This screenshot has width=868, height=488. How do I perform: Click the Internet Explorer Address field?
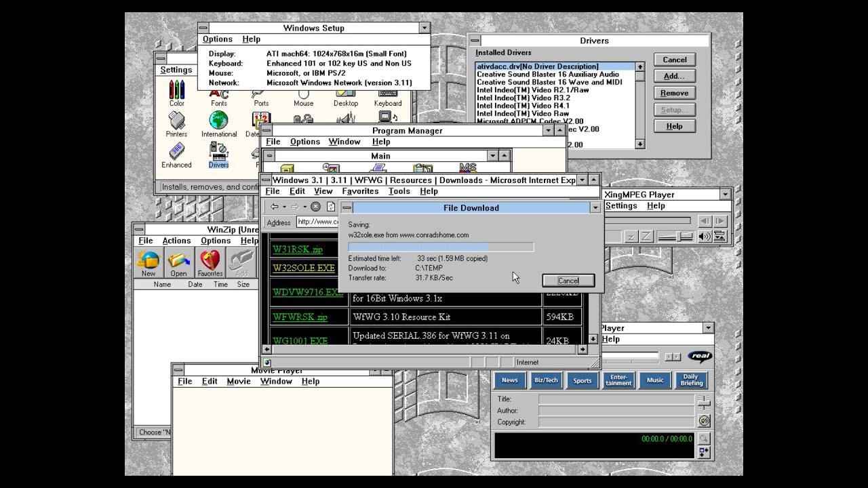[319, 222]
